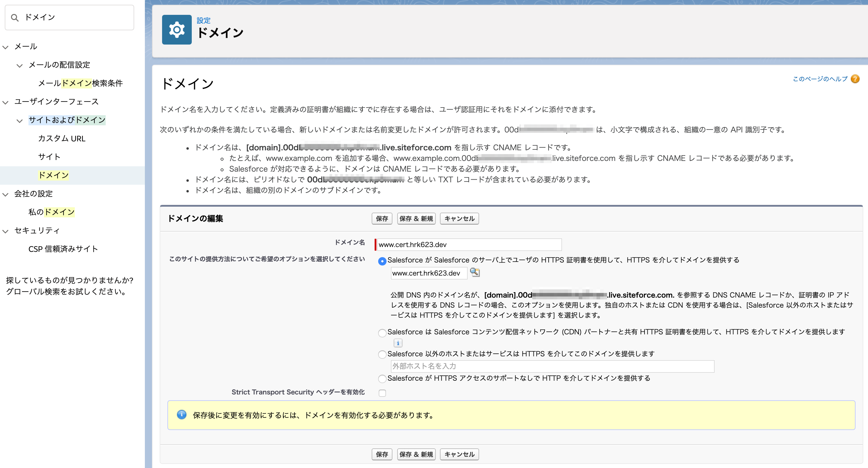Click the 外部ホスト名を入力 field
Image resolution: width=868 pixels, height=468 pixels.
[552, 366]
